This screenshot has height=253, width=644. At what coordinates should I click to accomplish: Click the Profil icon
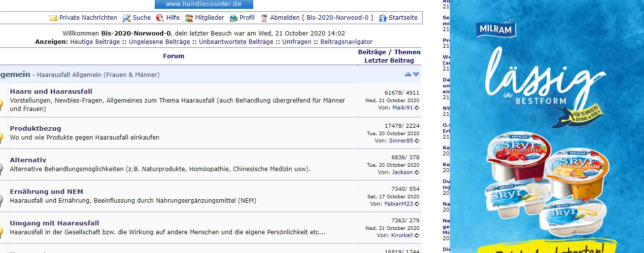pyautogui.click(x=234, y=18)
